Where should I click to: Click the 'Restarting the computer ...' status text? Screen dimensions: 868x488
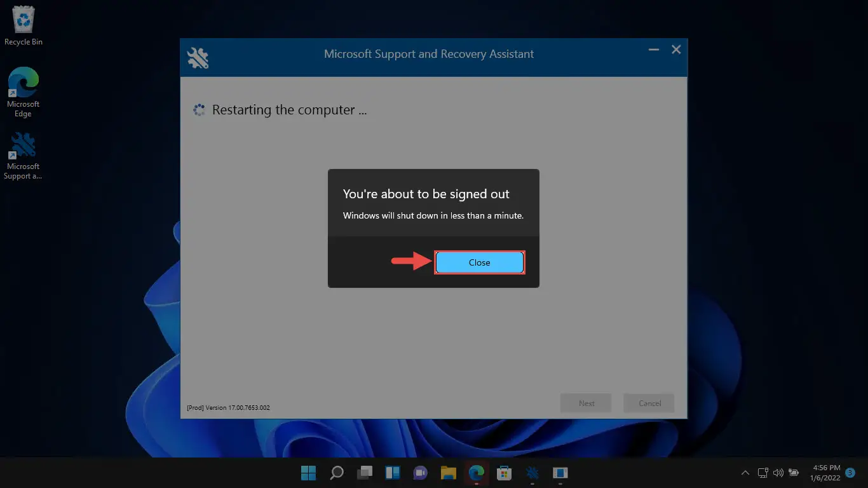coord(290,110)
